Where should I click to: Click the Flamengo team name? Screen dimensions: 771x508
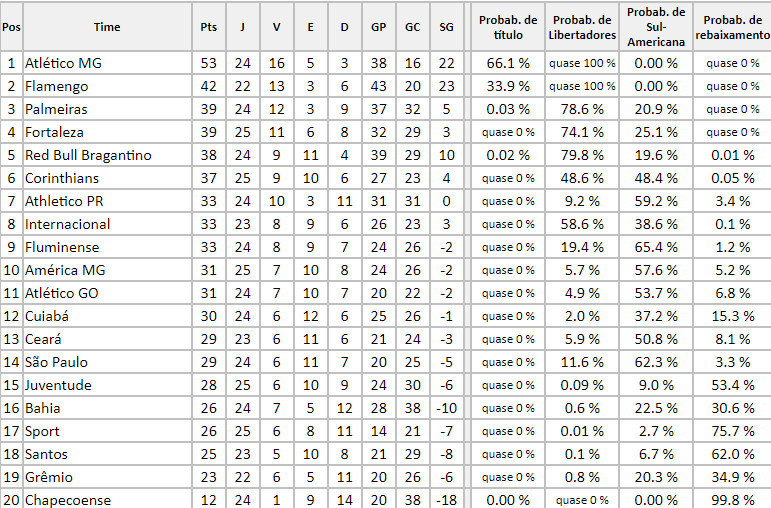coord(55,86)
